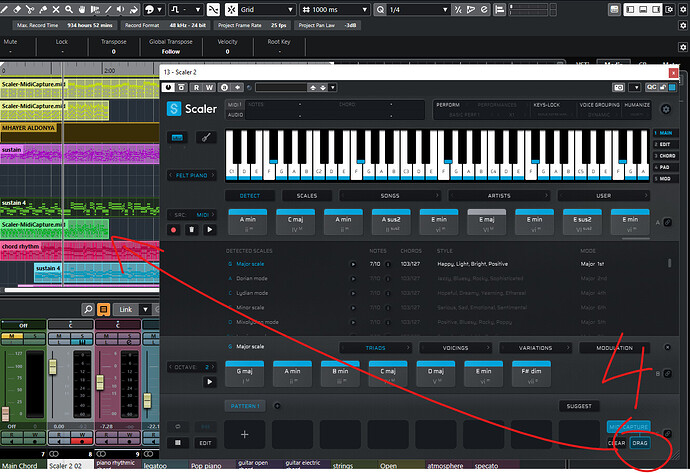
Task: Select the Split scissors tool
Action: 29,9
